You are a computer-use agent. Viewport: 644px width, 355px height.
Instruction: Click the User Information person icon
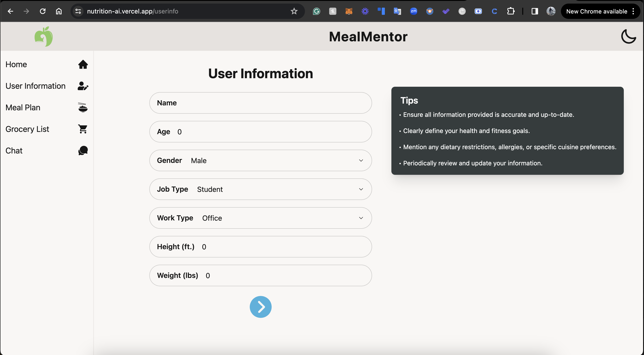pos(82,86)
